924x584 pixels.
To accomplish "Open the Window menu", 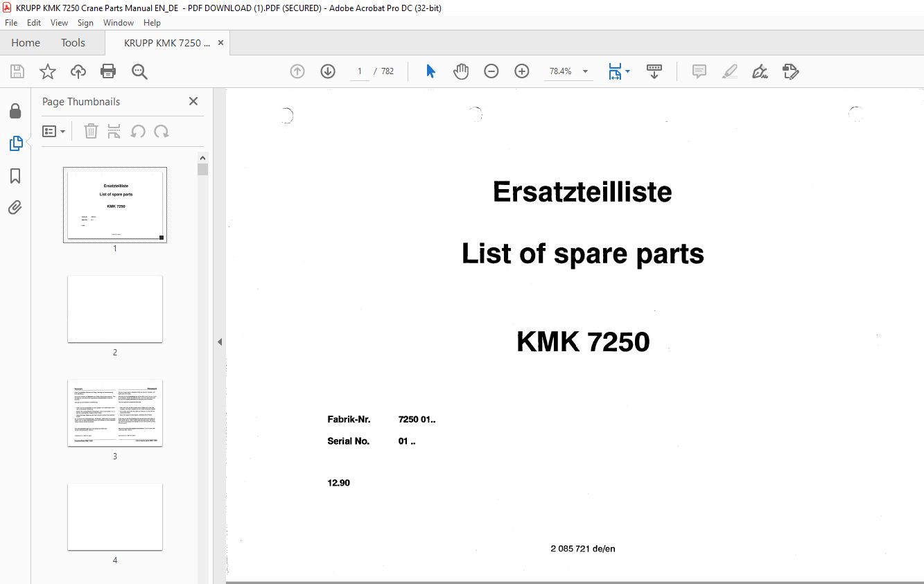I will 119,23.
